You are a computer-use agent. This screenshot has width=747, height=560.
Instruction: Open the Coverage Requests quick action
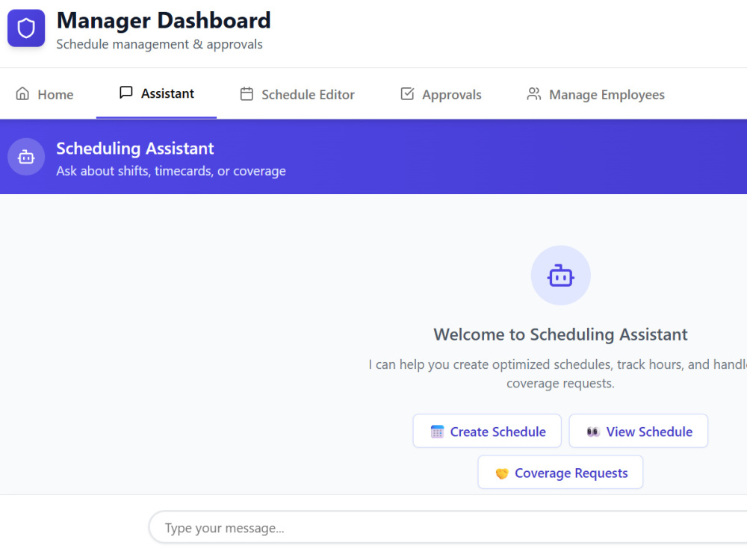coord(560,473)
